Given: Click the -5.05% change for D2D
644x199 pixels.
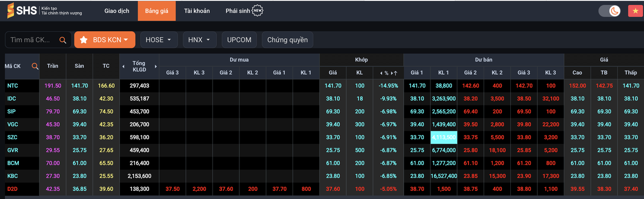Looking at the screenshot, I should pos(389,189).
